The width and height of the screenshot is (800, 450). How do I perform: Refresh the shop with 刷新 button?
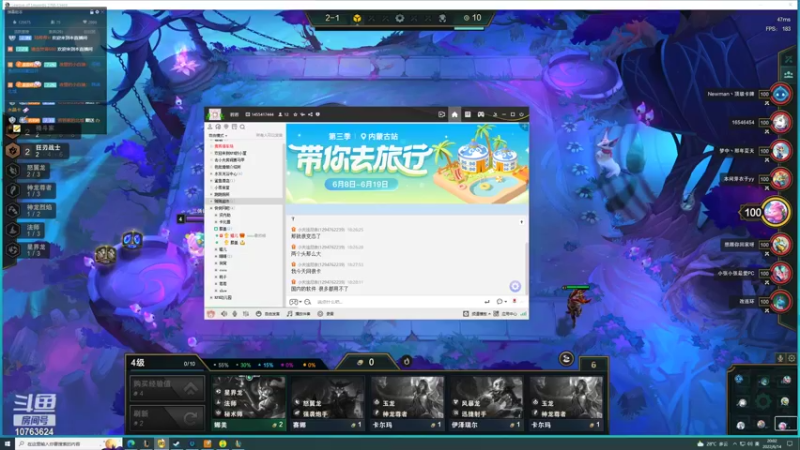coord(167,417)
